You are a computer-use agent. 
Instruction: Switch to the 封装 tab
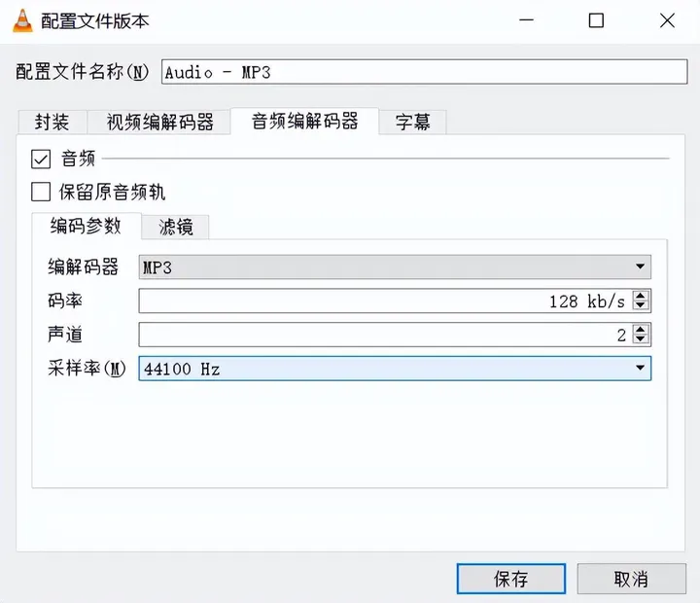click(52, 122)
